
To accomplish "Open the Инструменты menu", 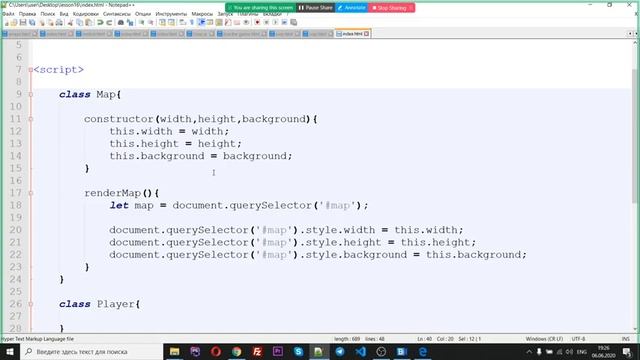I will (x=171, y=14).
